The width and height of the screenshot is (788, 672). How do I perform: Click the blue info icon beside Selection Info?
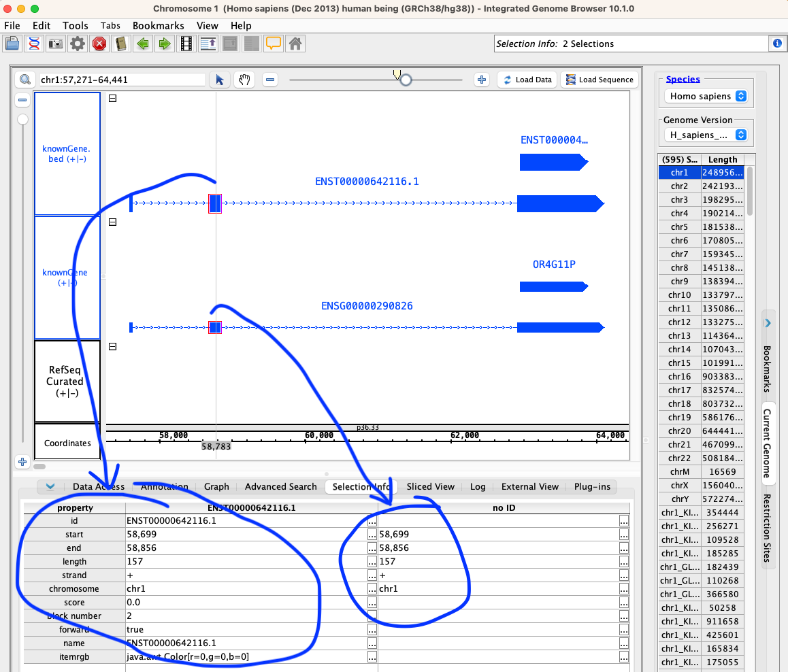click(x=777, y=44)
